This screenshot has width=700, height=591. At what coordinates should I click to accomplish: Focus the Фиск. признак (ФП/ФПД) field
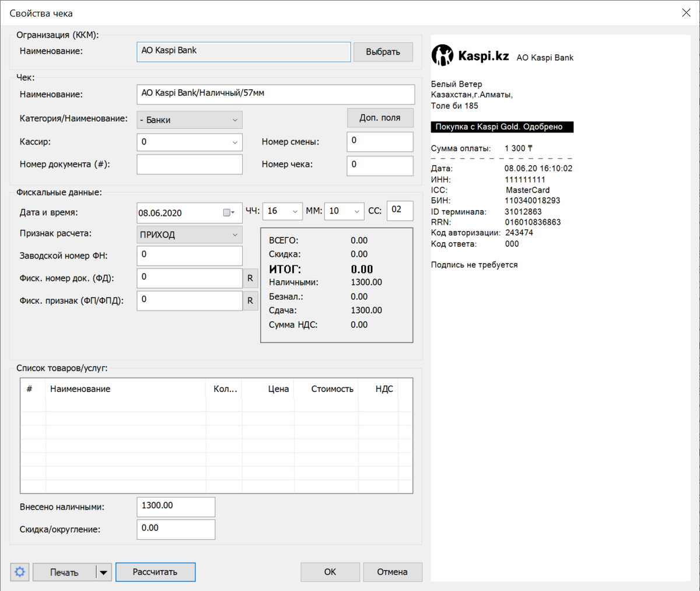coord(190,300)
